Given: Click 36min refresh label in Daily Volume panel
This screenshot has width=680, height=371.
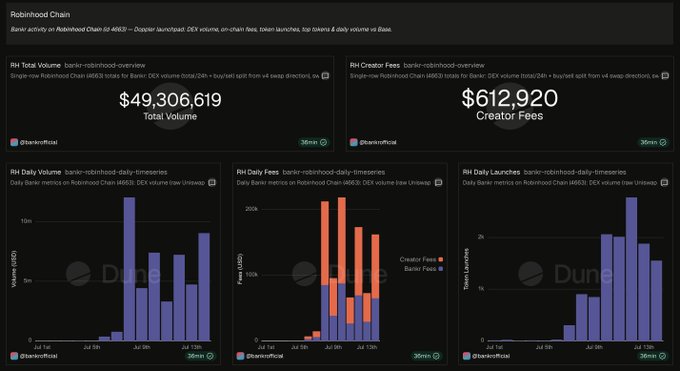Looking at the screenshot, I should [196, 356].
